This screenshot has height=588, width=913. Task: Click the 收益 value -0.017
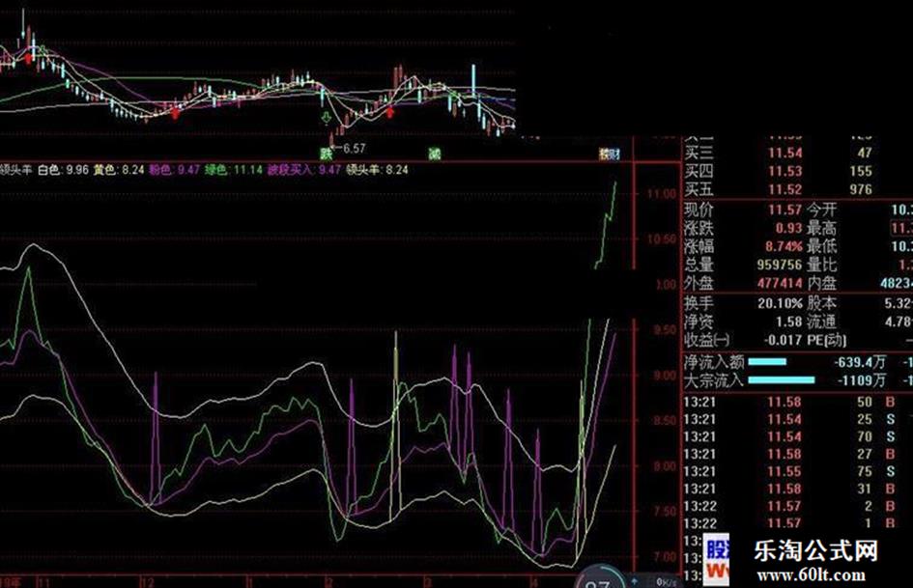coord(784,340)
